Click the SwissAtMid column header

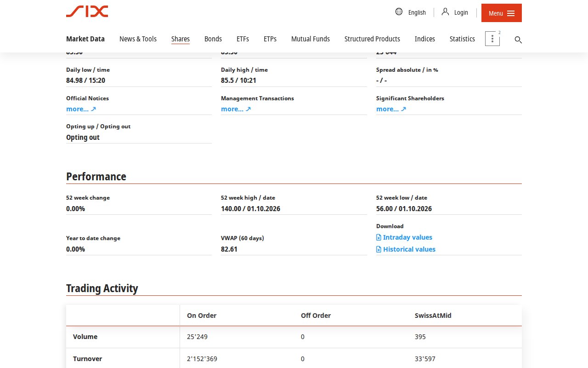click(433, 316)
